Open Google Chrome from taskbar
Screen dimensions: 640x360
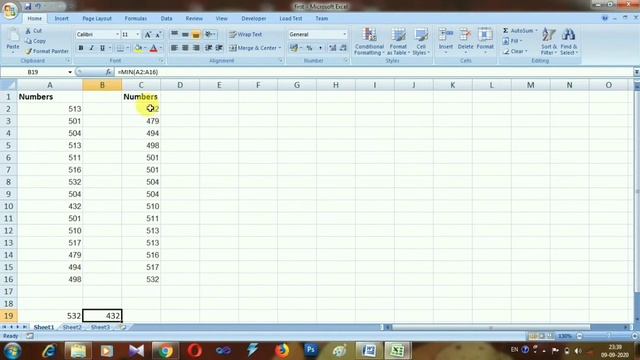click(165, 351)
